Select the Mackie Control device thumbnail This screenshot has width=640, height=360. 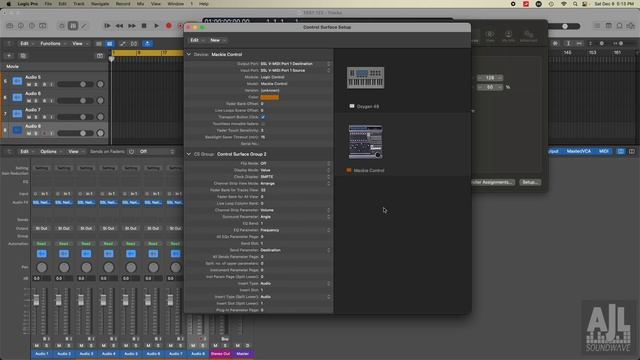tap(365, 142)
